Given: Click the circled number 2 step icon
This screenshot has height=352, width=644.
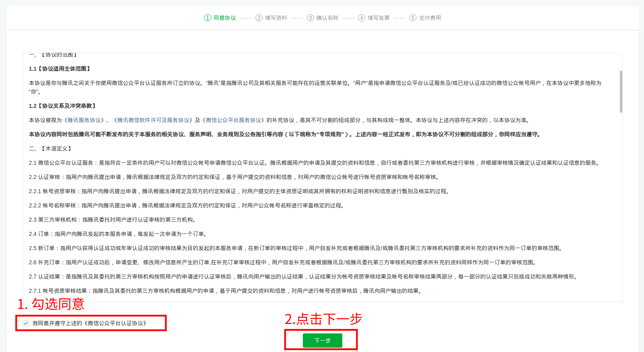Looking at the screenshot, I should pyautogui.click(x=259, y=18).
